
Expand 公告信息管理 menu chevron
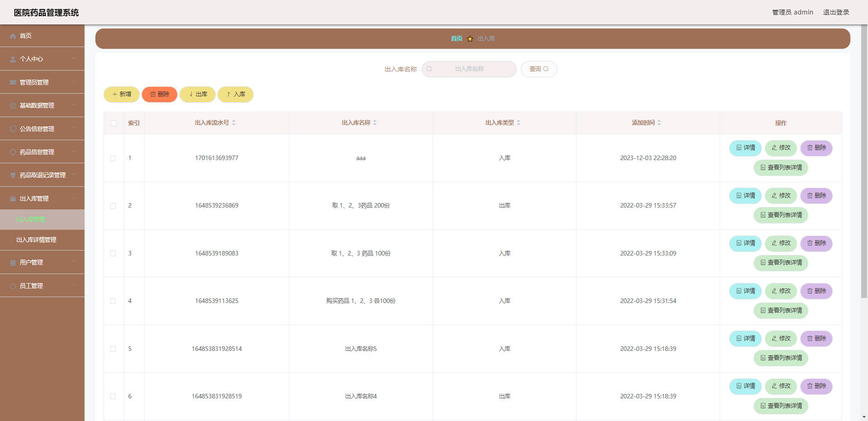click(x=74, y=128)
